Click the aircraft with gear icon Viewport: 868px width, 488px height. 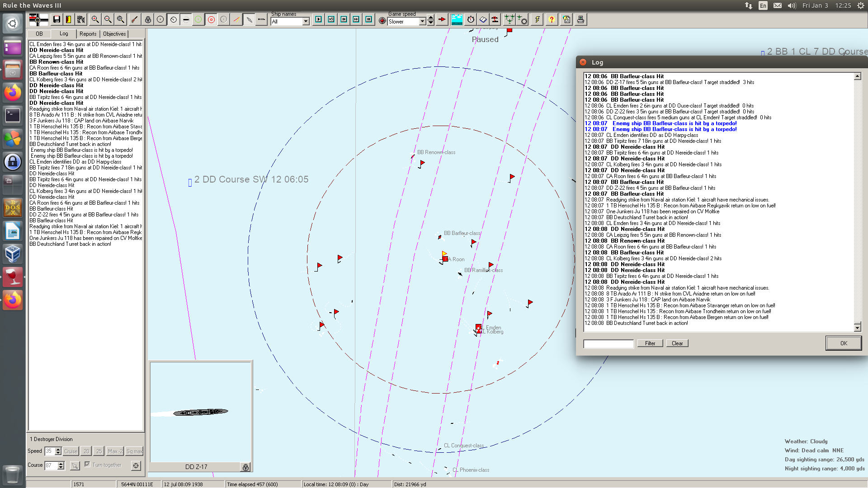pyautogui.click(x=522, y=19)
